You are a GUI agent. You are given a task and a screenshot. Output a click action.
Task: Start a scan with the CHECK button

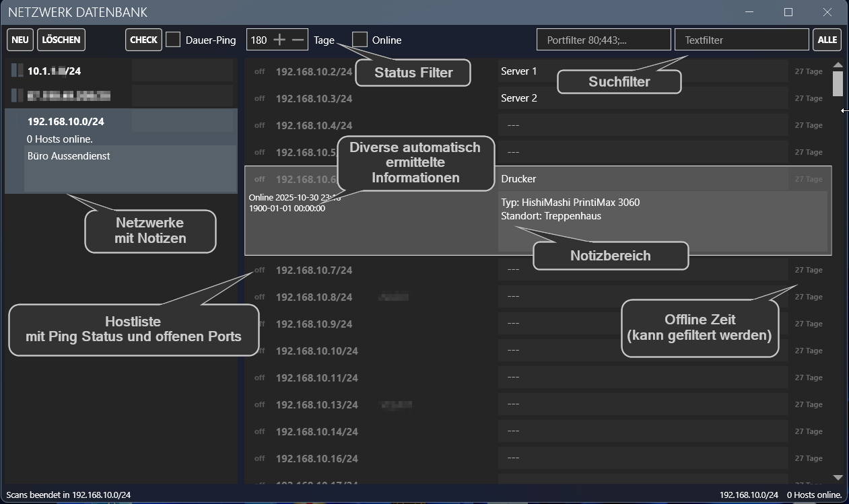pyautogui.click(x=143, y=40)
